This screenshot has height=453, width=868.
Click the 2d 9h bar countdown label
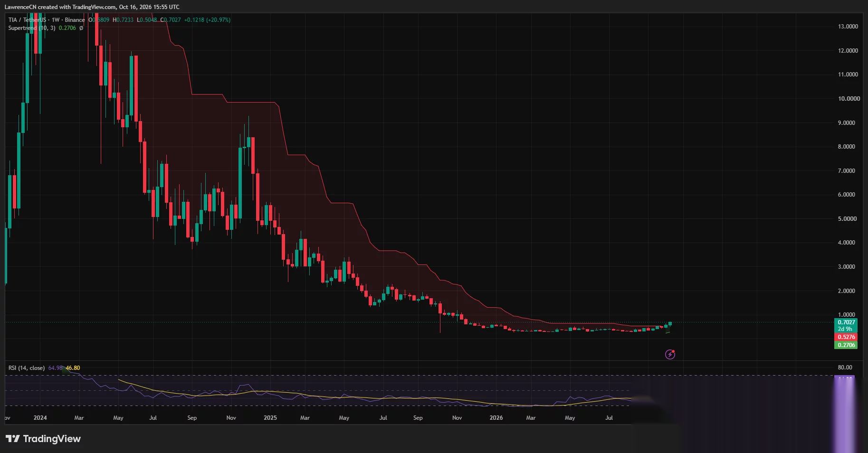pyautogui.click(x=846, y=329)
